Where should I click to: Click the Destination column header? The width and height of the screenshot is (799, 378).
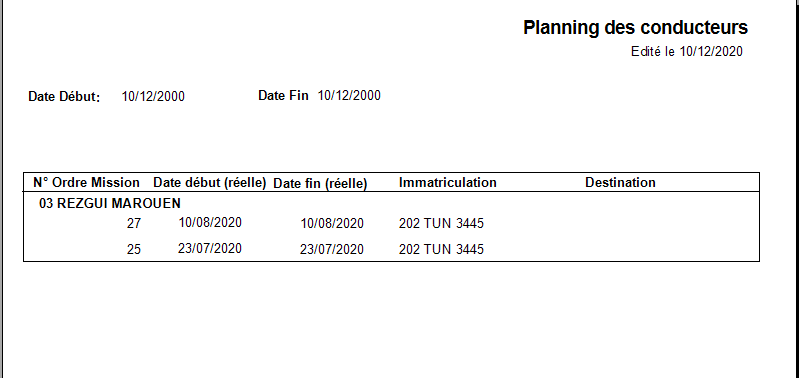tap(620, 182)
